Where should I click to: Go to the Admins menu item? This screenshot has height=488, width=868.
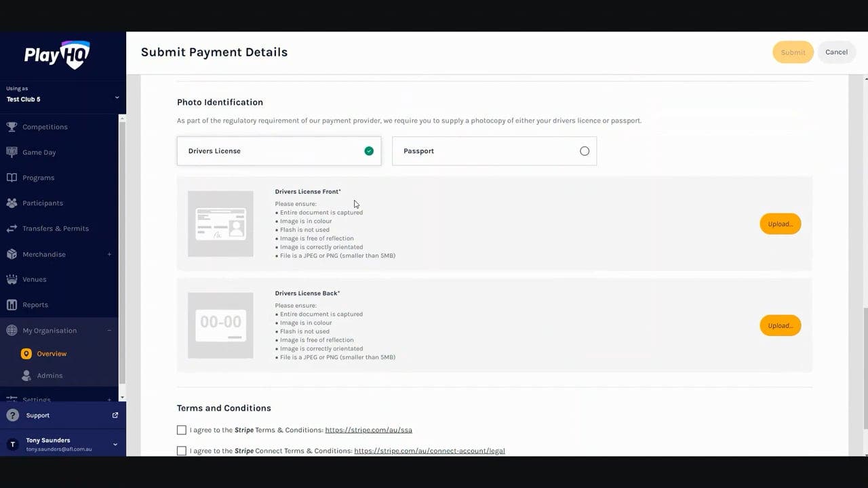coord(50,375)
